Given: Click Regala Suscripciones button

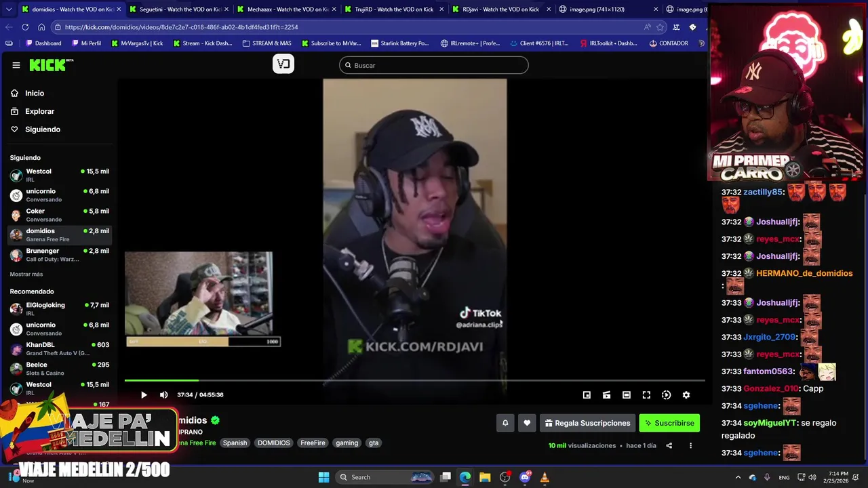Looking at the screenshot, I should pyautogui.click(x=587, y=423).
